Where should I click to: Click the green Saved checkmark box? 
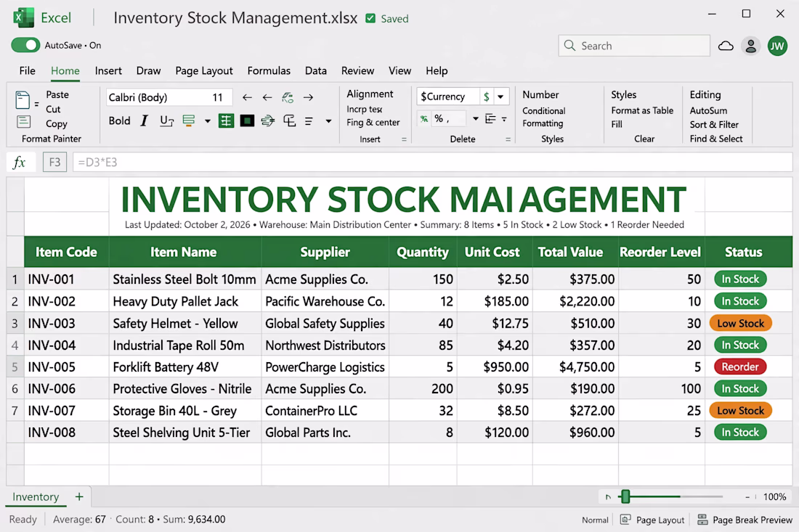pyautogui.click(x=370, y=18)
